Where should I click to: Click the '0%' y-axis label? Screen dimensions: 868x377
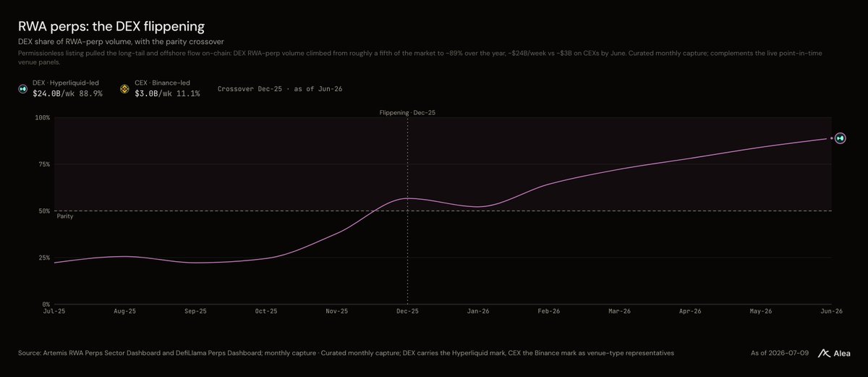[46, 305]
